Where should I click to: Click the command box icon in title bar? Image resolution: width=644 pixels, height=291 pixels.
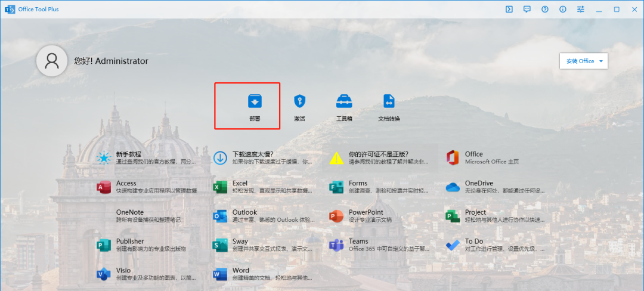click(x=509, y=10)
